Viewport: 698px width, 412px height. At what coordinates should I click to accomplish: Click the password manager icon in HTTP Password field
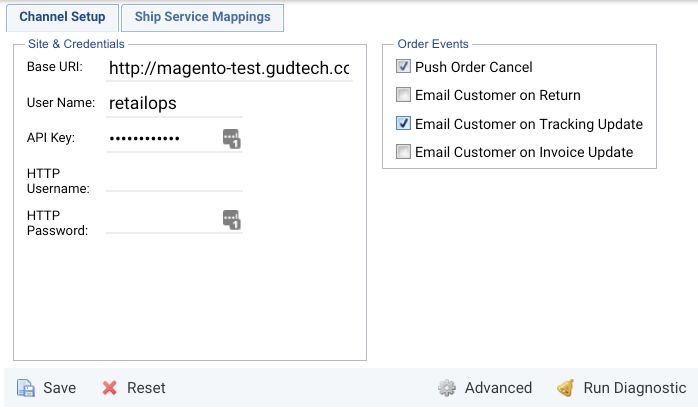click(x=231, y=220)
